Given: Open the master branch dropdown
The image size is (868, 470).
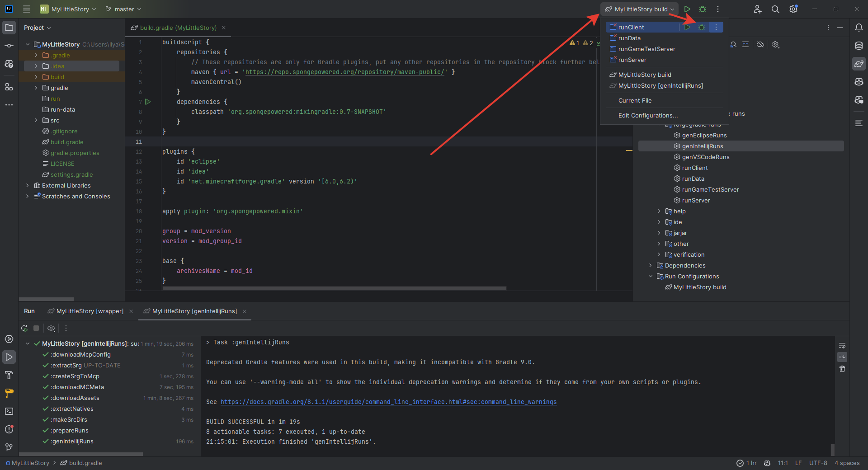Looking at the screenshot, I should pyautogui.click(x=123, y=9).
